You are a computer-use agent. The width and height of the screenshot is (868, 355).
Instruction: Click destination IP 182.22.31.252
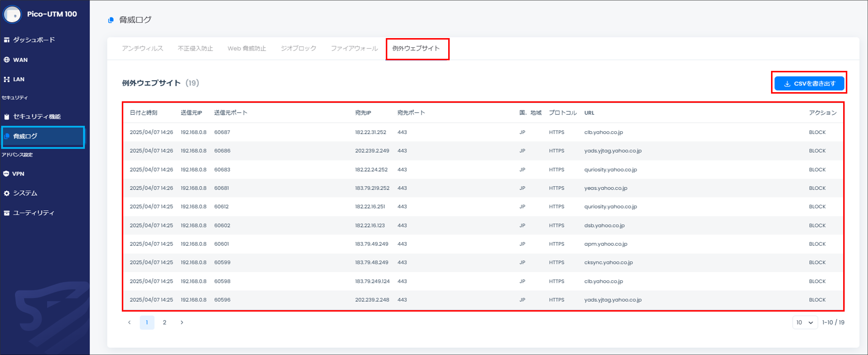(371, 132)
